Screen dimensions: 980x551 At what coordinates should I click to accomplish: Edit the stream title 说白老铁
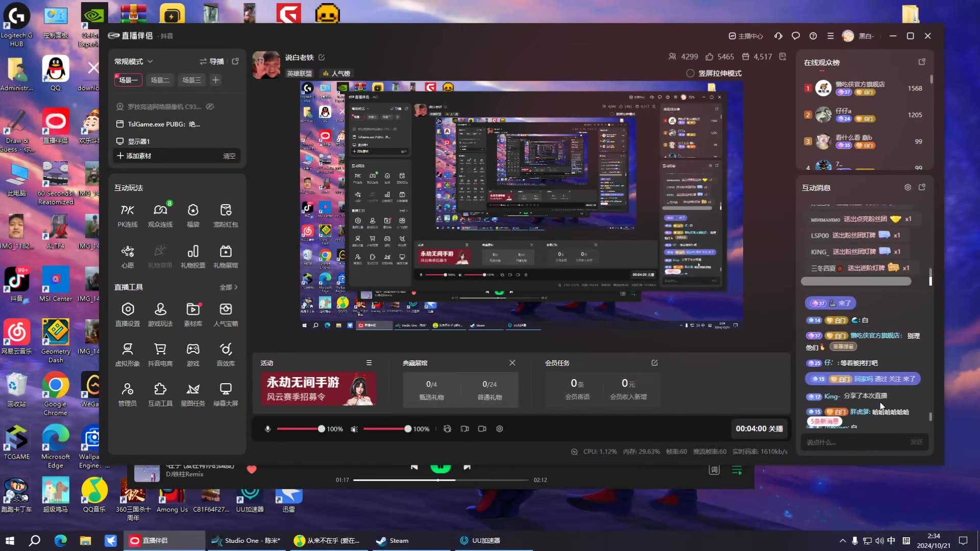pyautogui.click(x=322, y=57)
